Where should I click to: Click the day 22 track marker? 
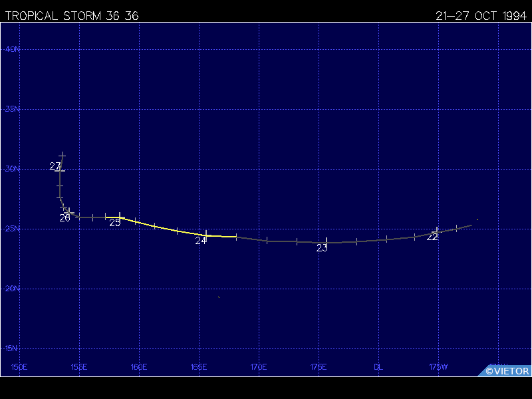click(436, 231)
